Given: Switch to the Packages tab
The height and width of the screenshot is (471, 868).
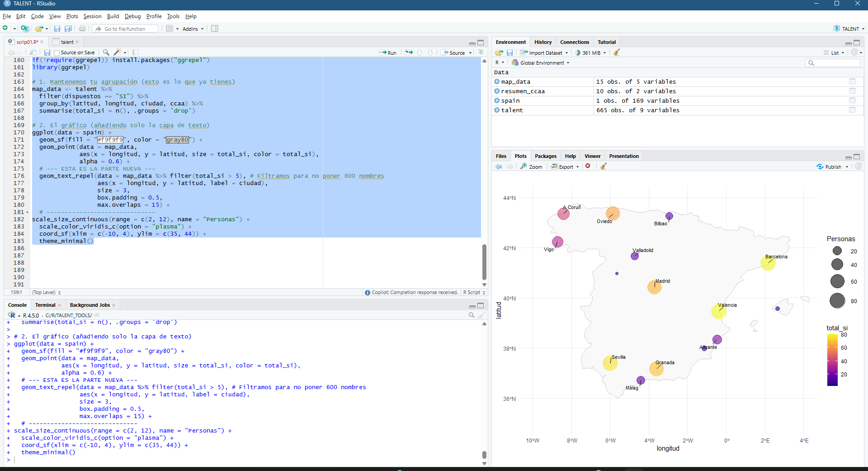Looking at the screenshot, I should (x=545, y=156).
